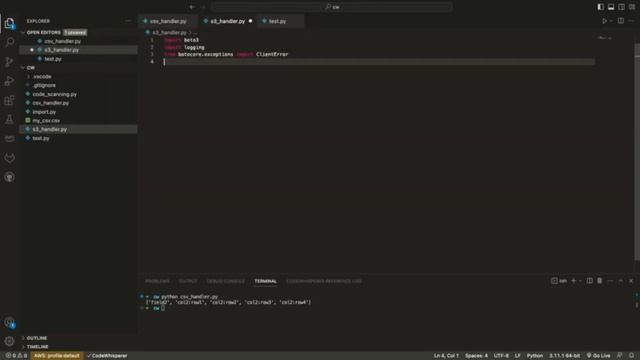Go forward with the navigation arrow
Image resolution: width=640 pixels, height=360 pixels.
(x=204, y=7)
